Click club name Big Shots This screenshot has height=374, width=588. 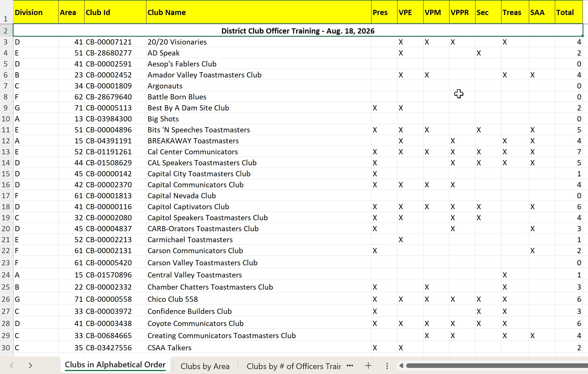tap(163, 119)
